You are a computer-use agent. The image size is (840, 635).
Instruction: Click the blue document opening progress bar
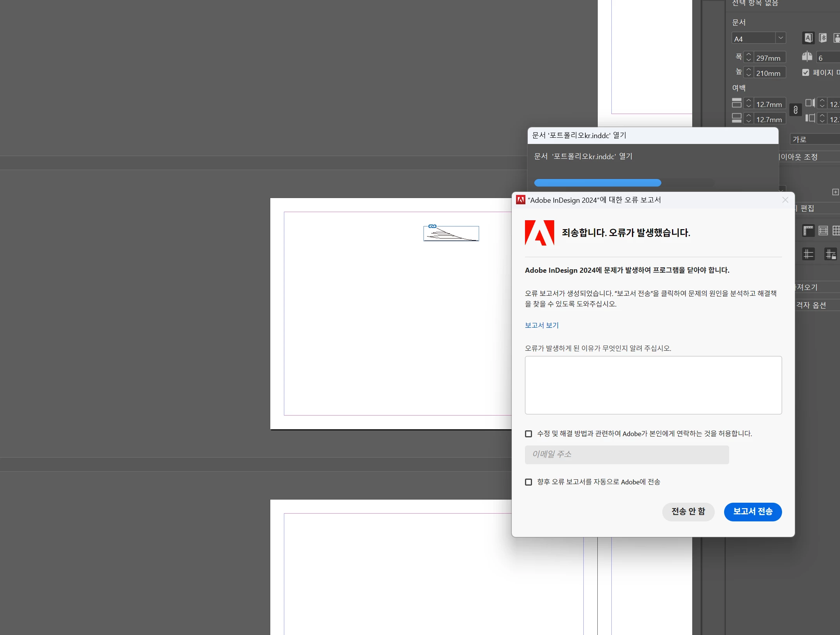[x=597, y=182]
